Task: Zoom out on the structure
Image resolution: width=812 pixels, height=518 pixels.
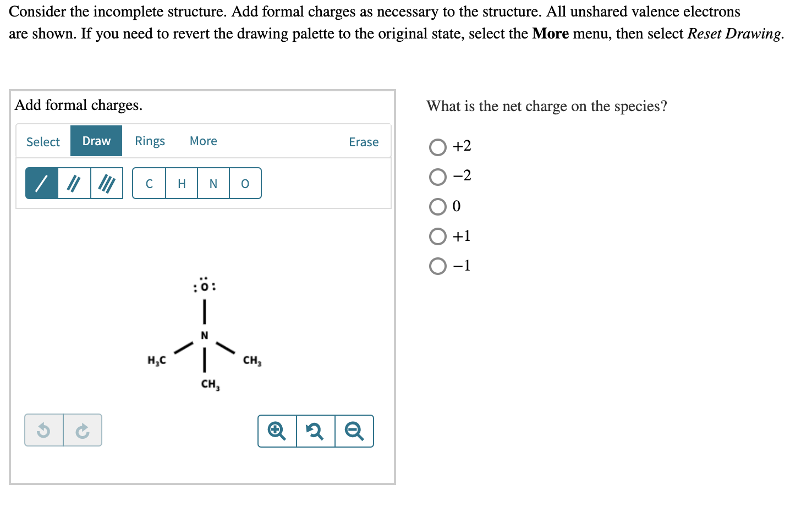Action: click(354, 431)
